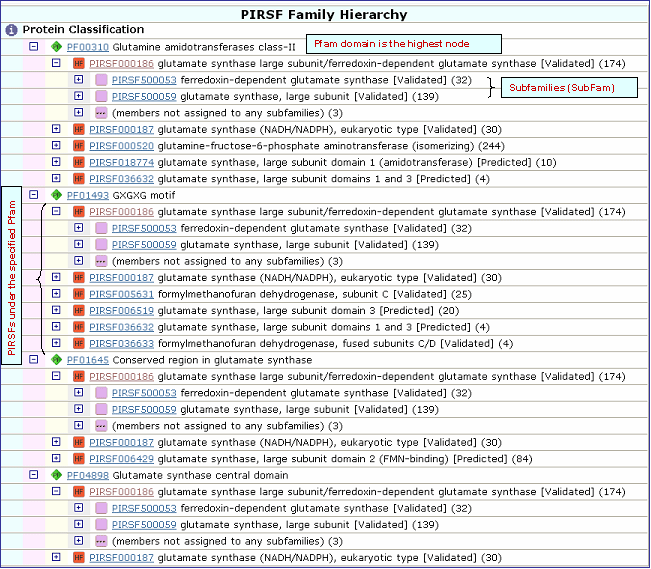Screen dimensions: 651x569
Task: Open the PIRSF006429 FMN-binding family link
Action: coord(121,459)
